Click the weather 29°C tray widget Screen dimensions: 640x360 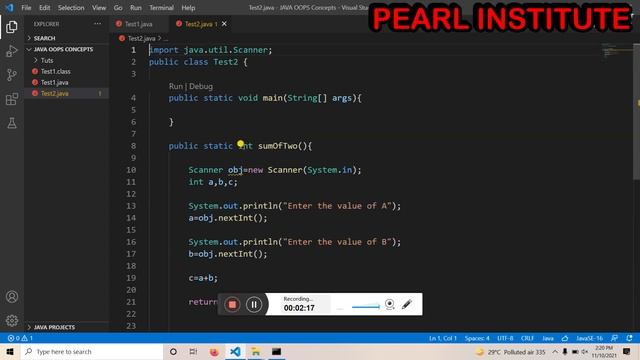[511, 351]
